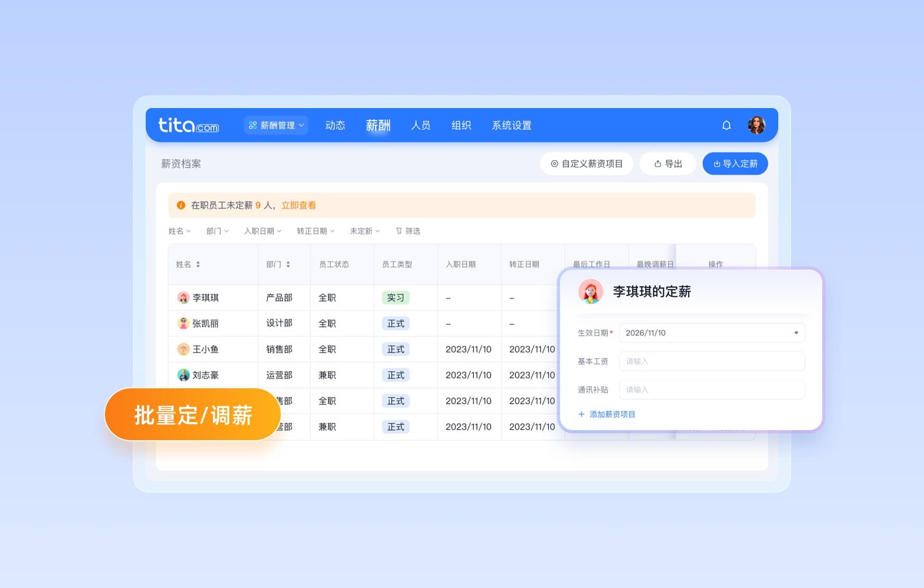Screen dimensions: 924x588
Task: Open the effective date (生效日期) dropdown showing 2026/11/10
Action: 712,333
